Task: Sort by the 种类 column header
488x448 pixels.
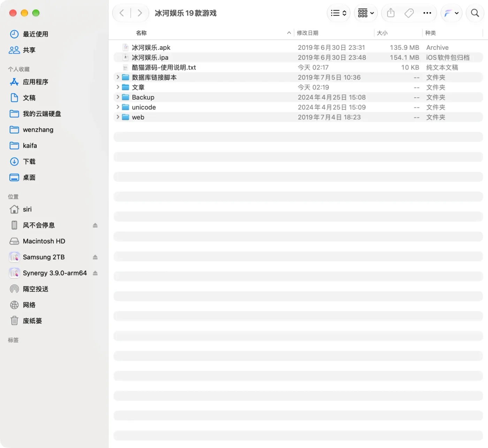Action: (430, 33)
